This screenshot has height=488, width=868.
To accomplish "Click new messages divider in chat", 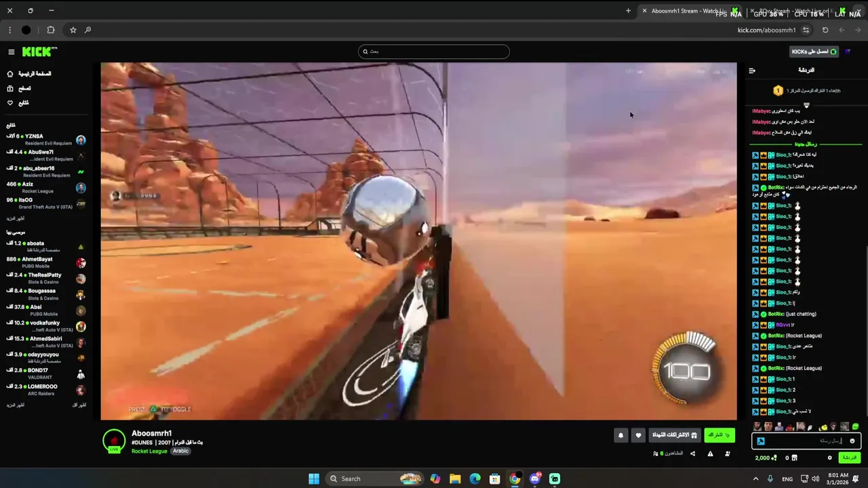I will coord(806,144).
